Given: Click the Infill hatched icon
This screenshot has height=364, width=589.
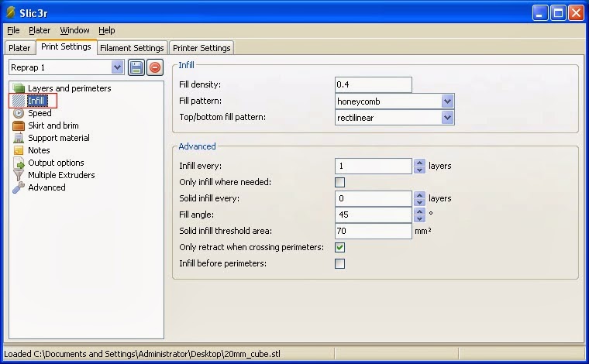Looking at the screenshot, I should click(x=18, y=101).
